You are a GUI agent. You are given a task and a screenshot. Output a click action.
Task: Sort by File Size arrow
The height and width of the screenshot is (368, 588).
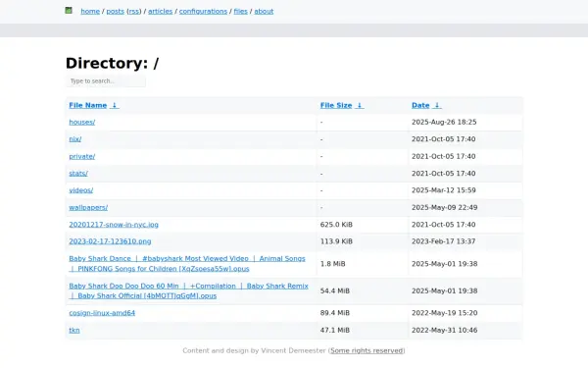point(360,106)
